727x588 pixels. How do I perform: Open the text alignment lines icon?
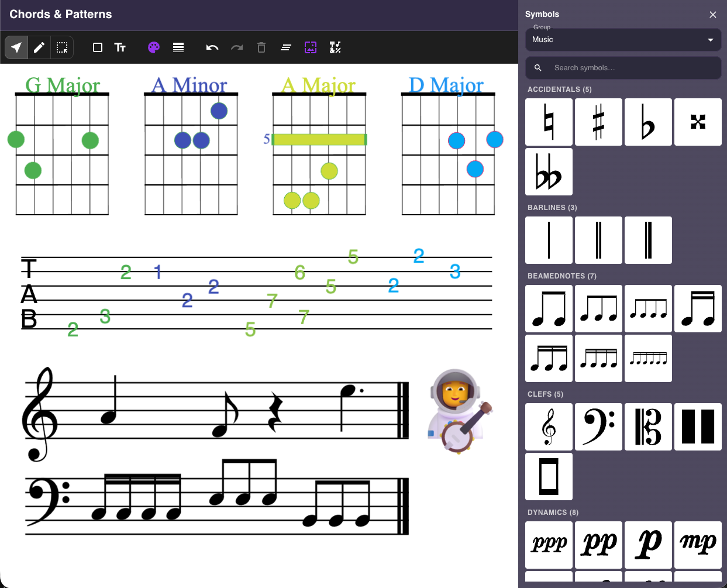pyautogui.click(x=286, y=47)
